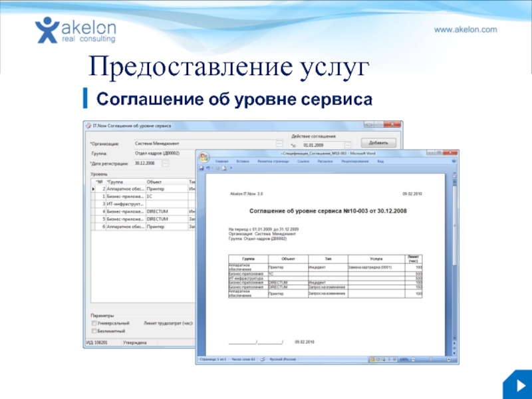The height and width of the screenshot is (399, 532).
Task: Click the zoom slider handle in Word
Action: coord(431,359)
